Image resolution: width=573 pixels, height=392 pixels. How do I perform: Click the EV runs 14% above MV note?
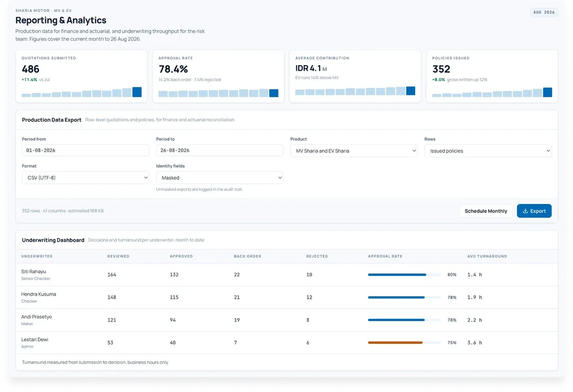point(317,78)
